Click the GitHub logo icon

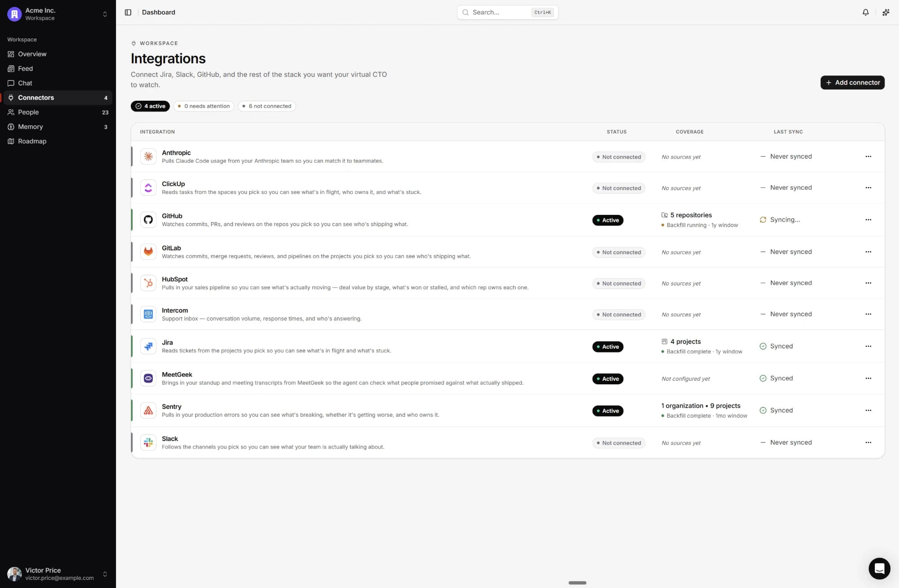[148, 220]
